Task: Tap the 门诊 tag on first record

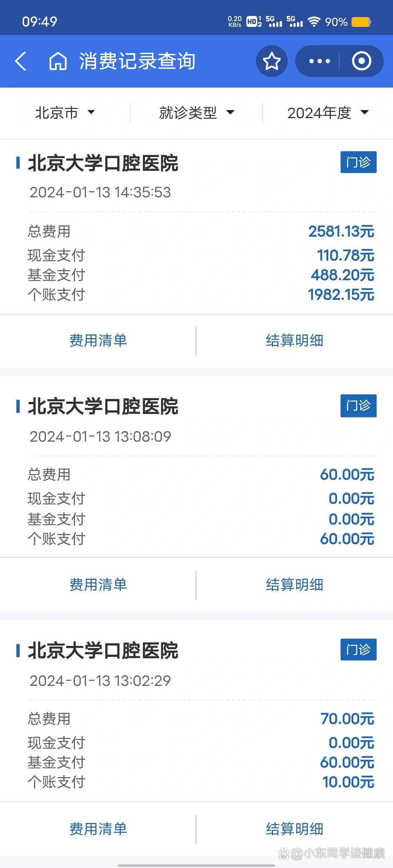Action: click(358, 162)
